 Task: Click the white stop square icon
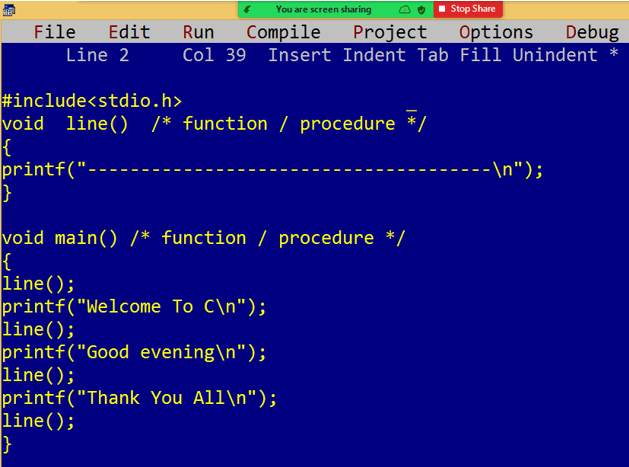point(442,9)
